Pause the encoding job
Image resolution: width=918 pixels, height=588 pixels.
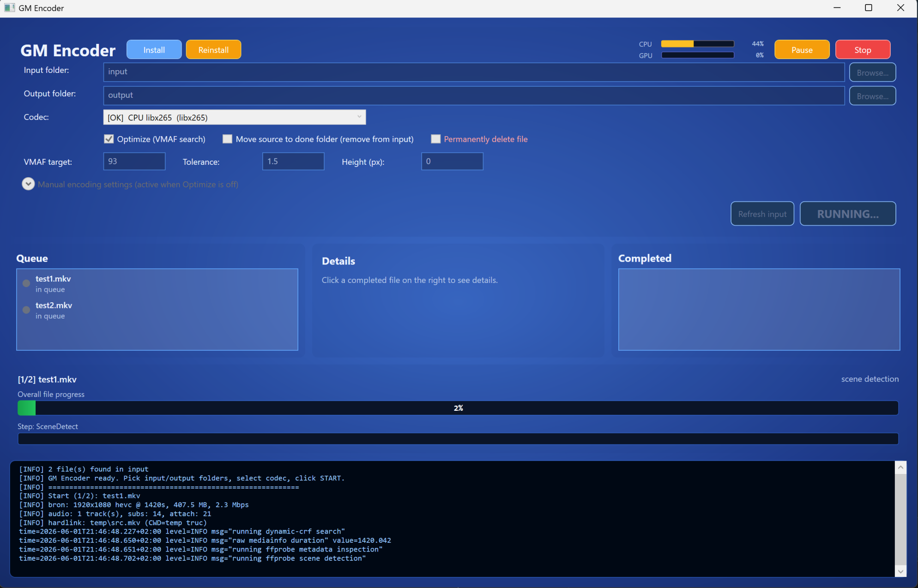(x=802, y=50)
